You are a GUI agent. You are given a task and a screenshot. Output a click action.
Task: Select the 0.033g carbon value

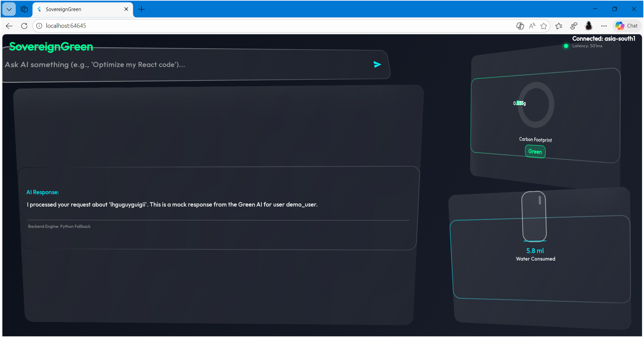coord(519,103)
